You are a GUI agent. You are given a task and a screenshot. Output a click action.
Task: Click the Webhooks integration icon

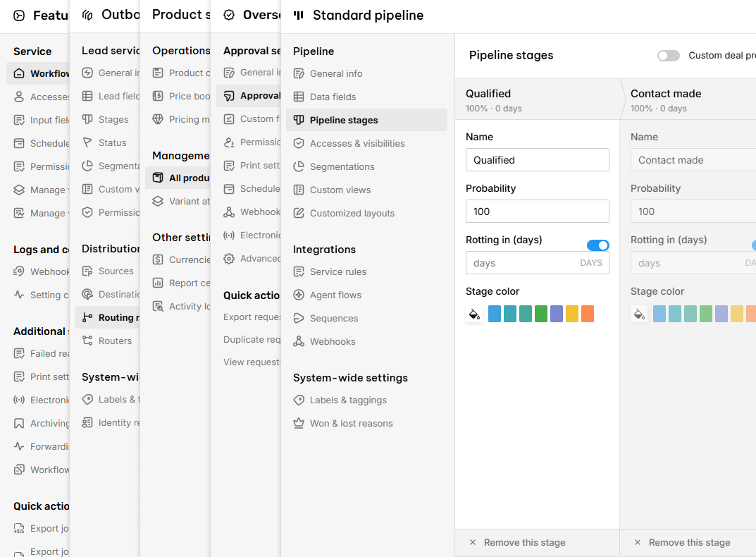(x=299, y=341)
